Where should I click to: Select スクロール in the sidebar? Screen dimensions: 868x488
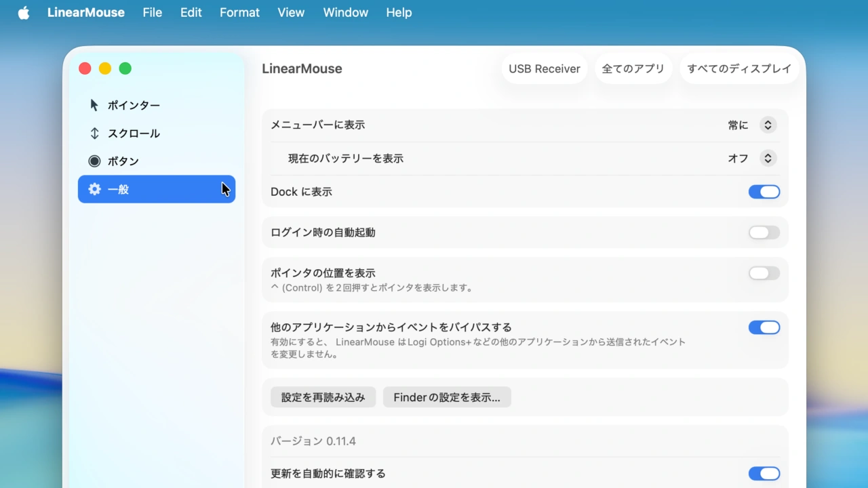coord(157,134)
